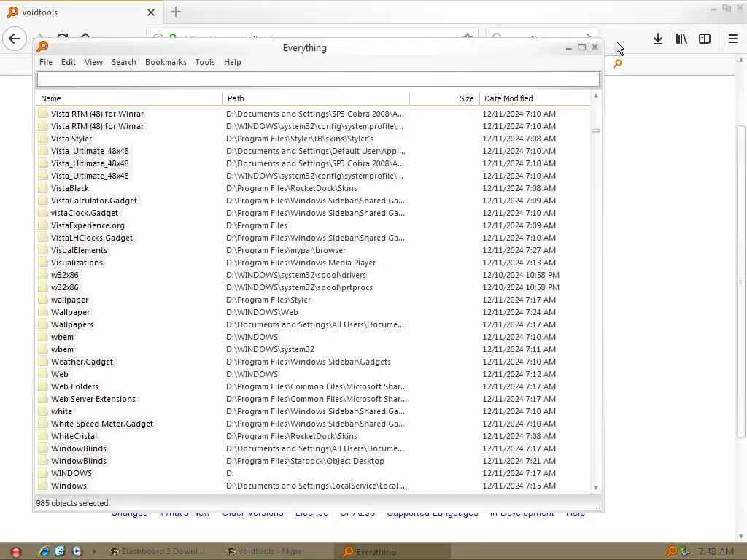The image size is (747, 560).
Task: Select the Wallpaper folder in WINDOWS\Web
Action: click(314, 312)
